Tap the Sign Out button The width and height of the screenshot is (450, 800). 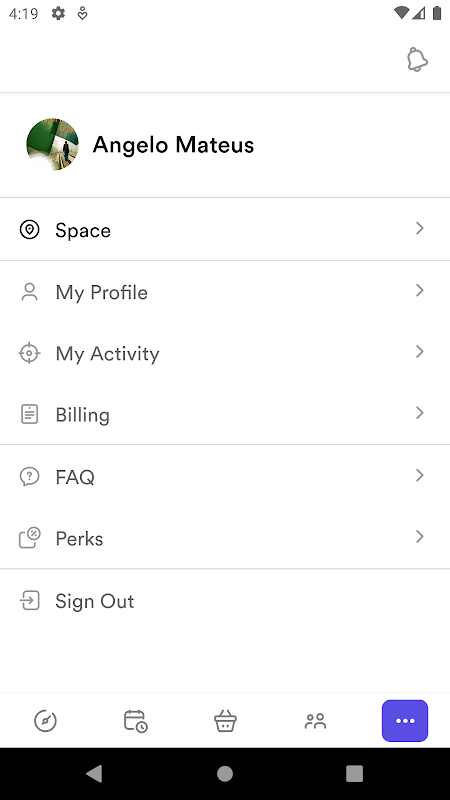225,601
